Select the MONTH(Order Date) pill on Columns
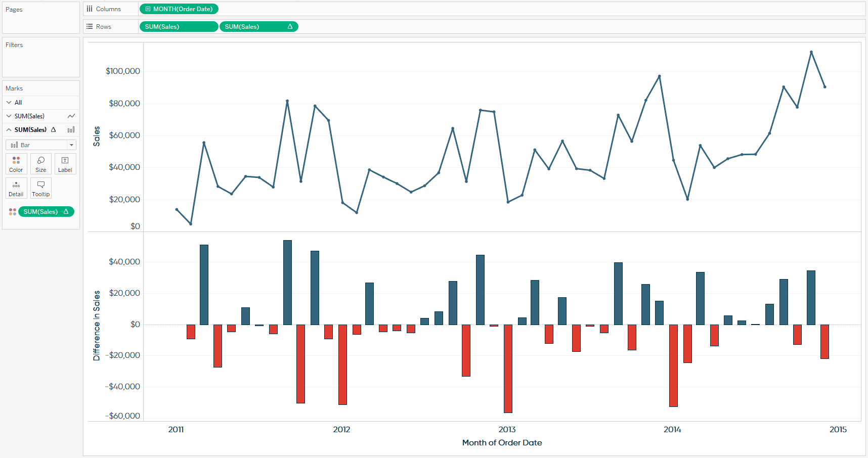 pos(179,9)
